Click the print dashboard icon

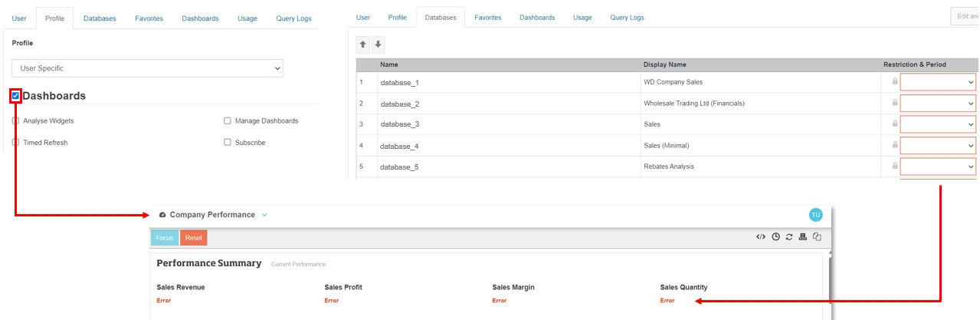(x=803, y=237)
